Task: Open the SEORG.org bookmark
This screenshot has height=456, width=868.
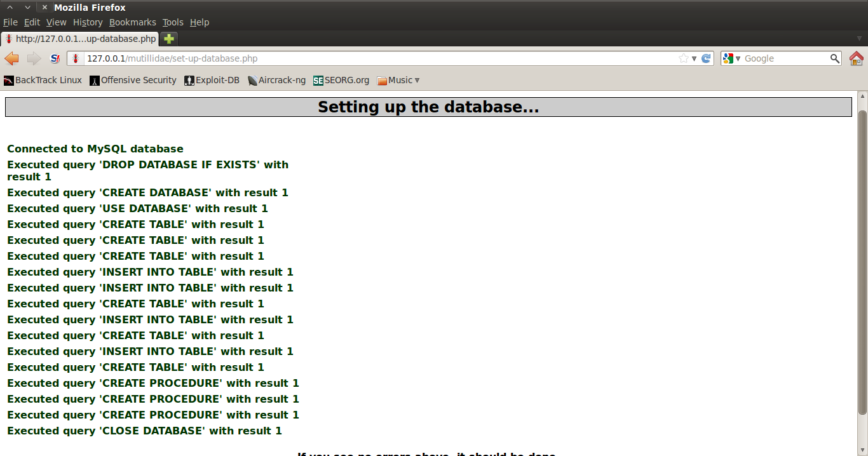Action: click(x=341, y=80)
